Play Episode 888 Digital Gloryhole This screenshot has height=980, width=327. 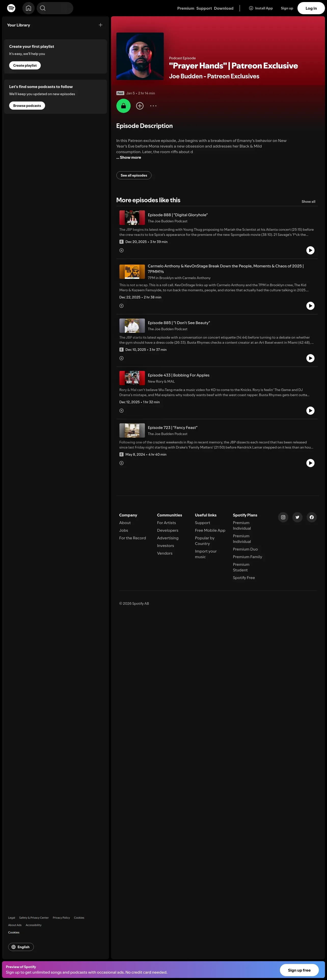point(310,250)
